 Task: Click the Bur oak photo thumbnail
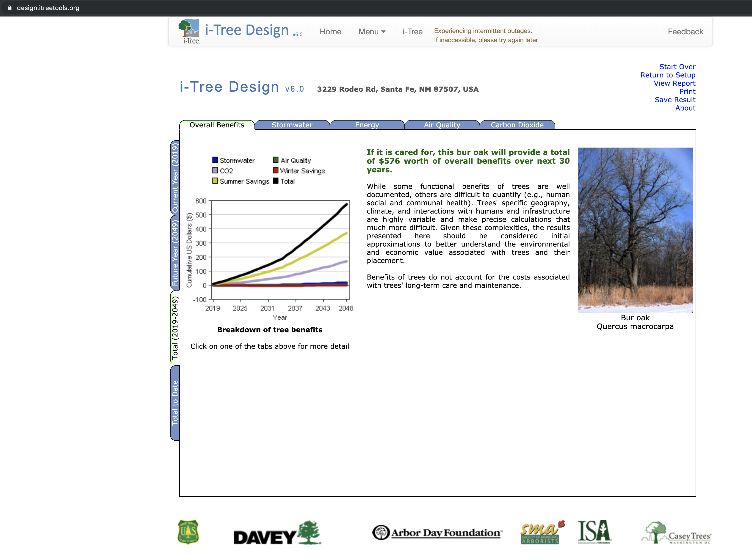(x=635, y=230)
